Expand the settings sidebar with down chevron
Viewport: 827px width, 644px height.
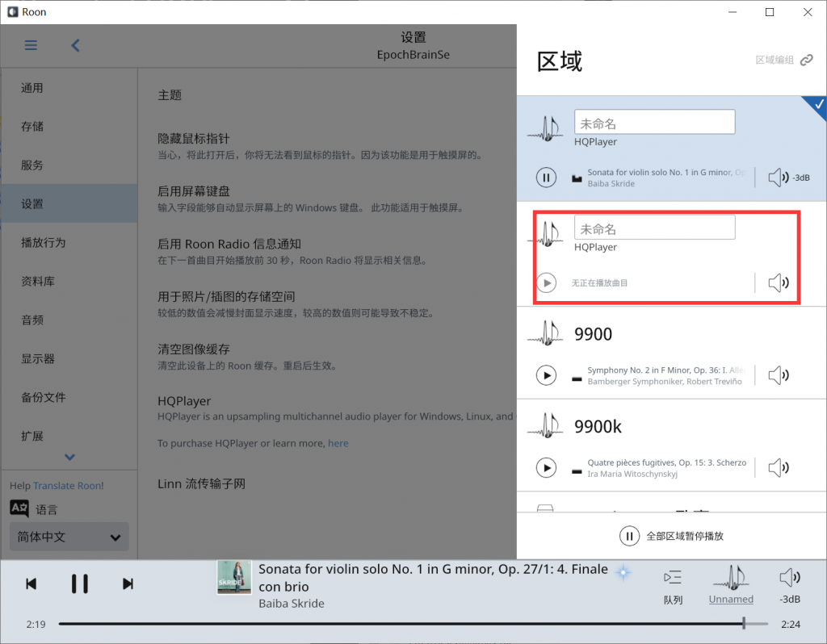69,457
